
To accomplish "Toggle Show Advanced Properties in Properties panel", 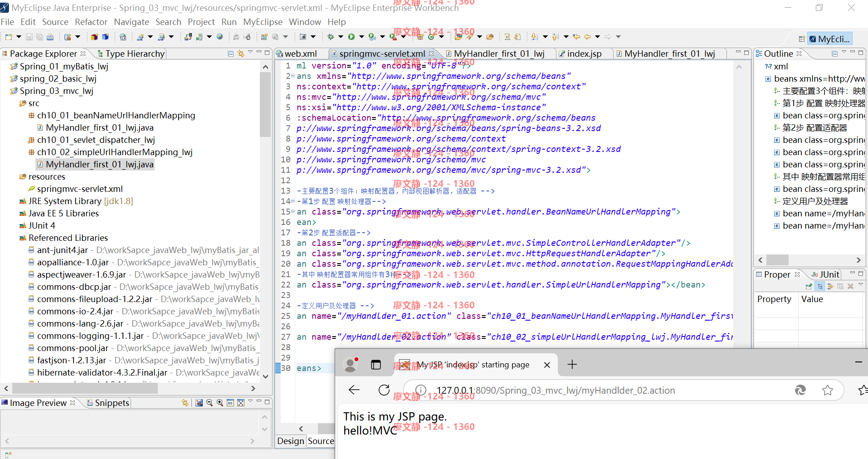I will coord(830,286).
